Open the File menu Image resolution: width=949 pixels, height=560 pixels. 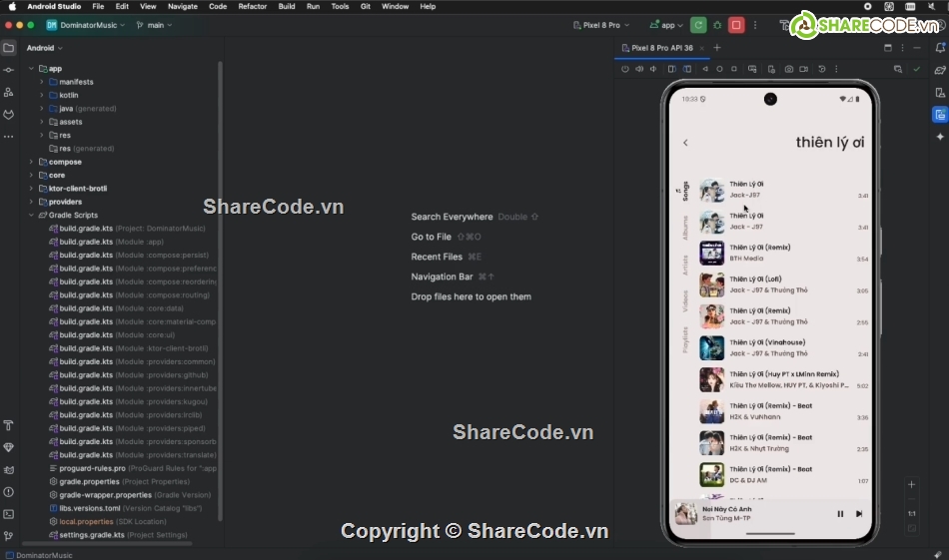pos(98,6)
